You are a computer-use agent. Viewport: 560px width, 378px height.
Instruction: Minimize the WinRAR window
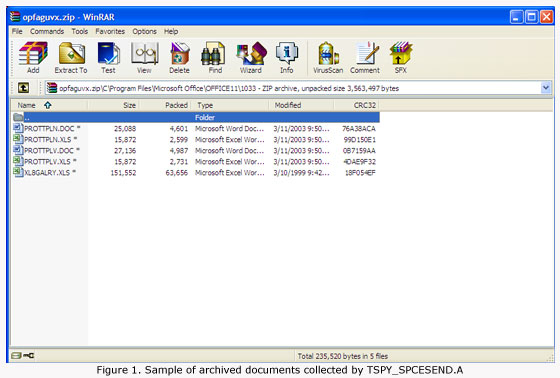[x=516, y=17]
